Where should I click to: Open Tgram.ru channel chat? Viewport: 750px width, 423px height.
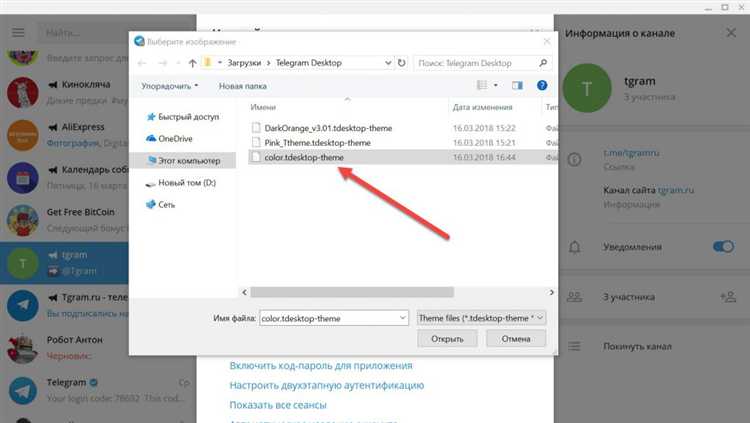(x=65, y=305)
